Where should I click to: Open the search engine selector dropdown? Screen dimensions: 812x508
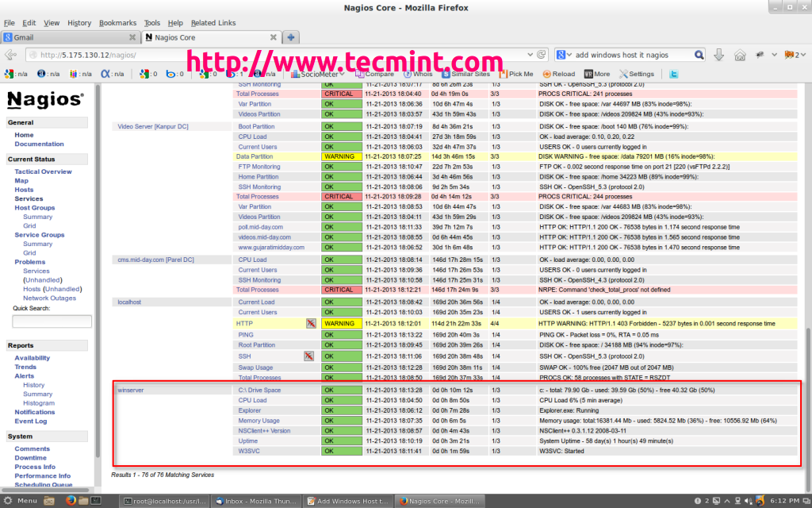pos(565,55)
